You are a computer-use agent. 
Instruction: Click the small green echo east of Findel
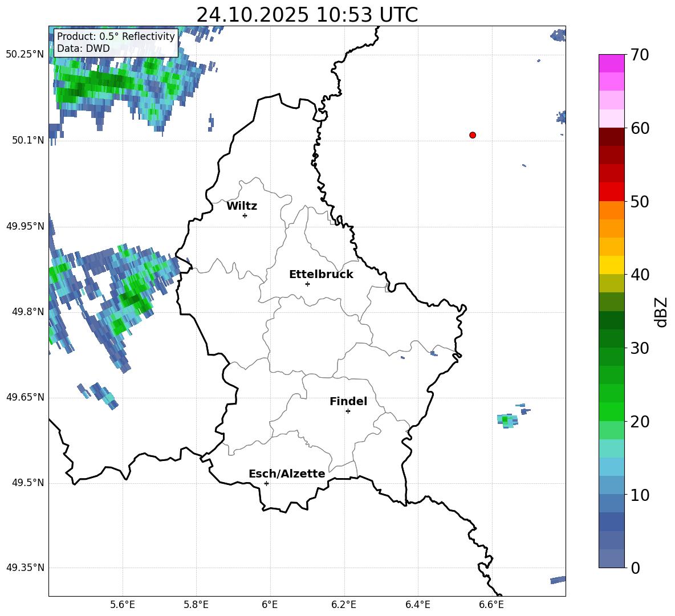point(507,421)
